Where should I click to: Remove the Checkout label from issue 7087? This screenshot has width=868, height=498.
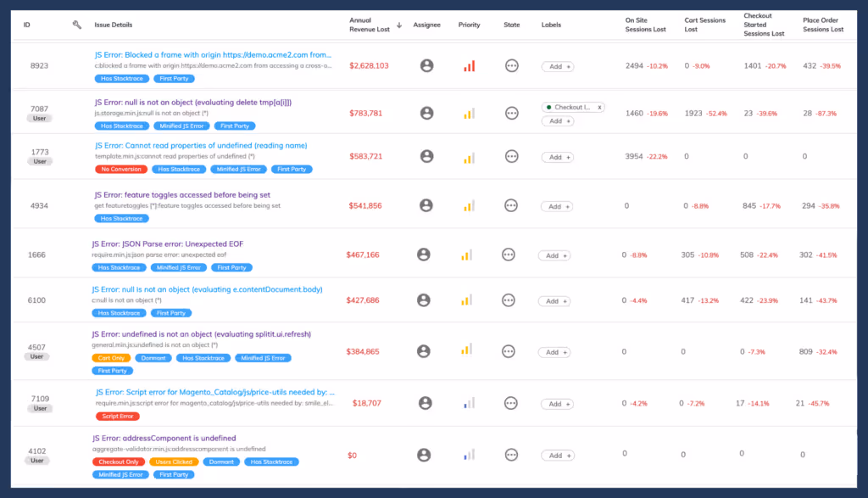point(599,107)
